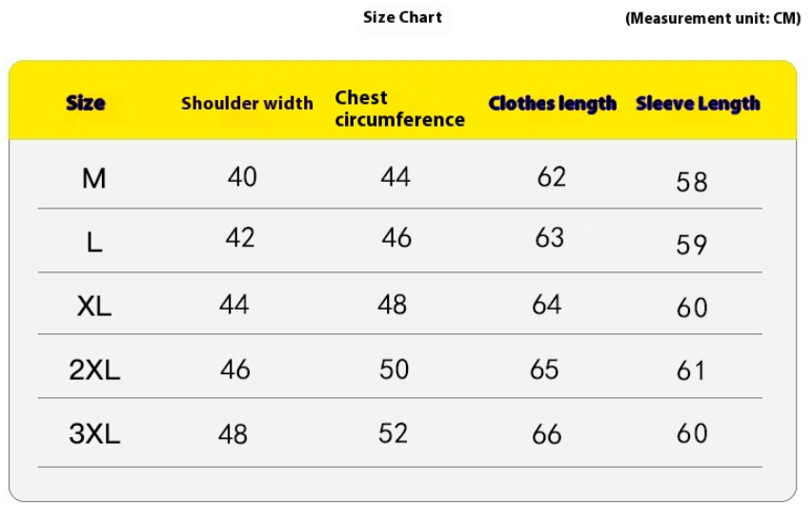Click the L size row label

click(94, 242)
